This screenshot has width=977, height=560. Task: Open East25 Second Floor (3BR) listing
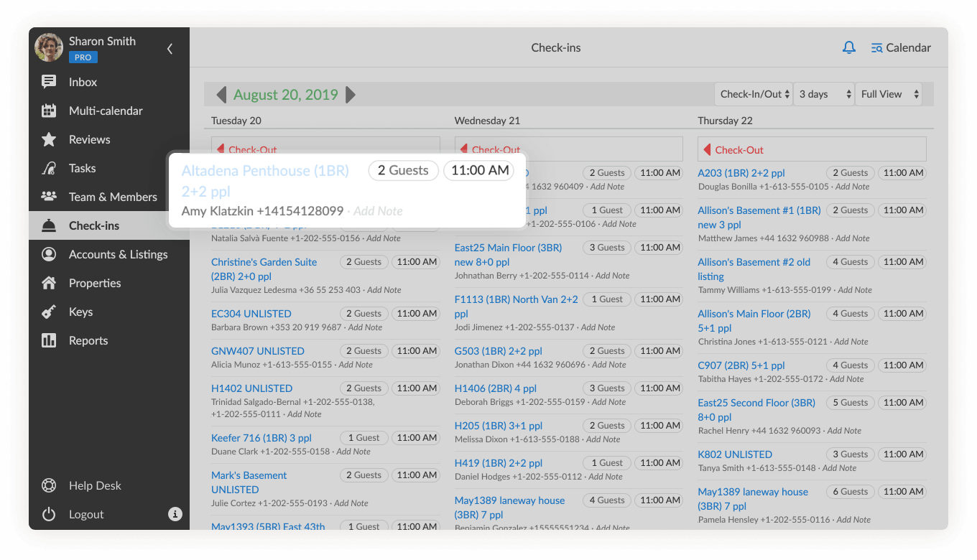pyautogui.click(x=756, y=410)
